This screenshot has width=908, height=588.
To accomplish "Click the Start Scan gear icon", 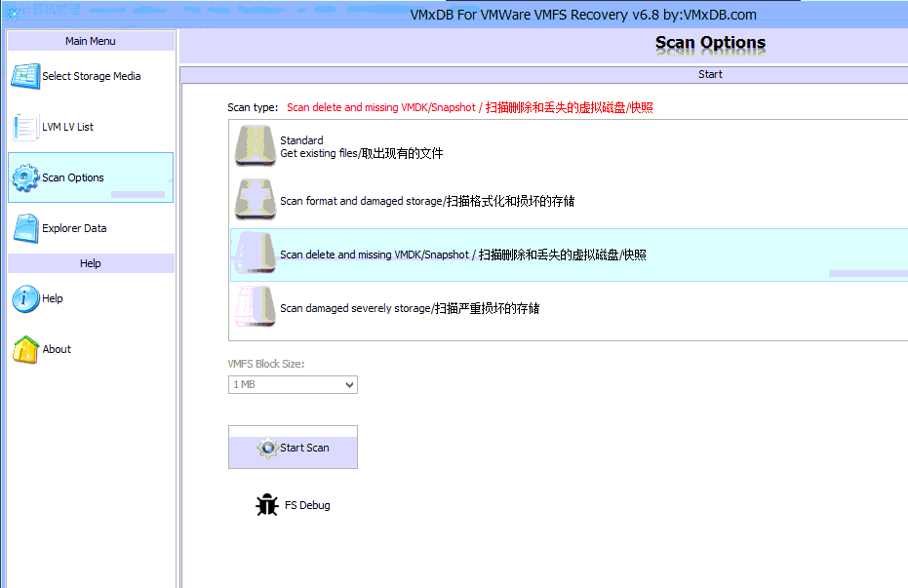I will coord(267,448).
